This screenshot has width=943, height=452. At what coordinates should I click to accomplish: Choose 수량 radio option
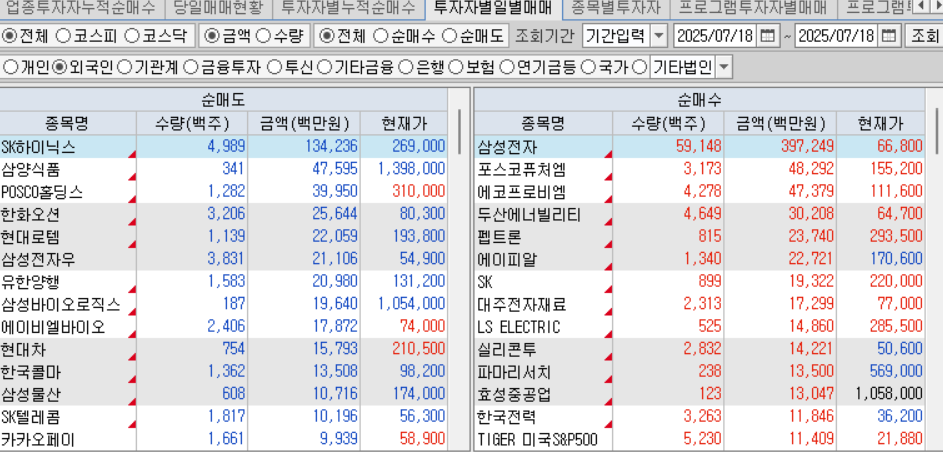[x=263, y=36]
